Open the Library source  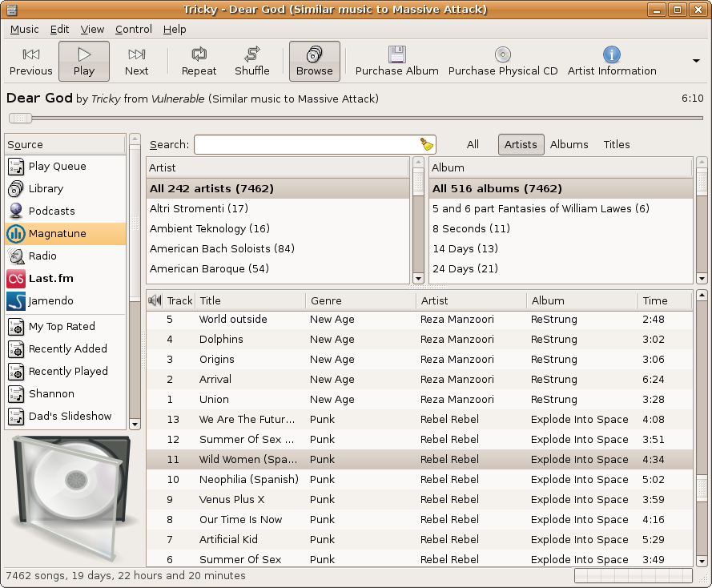pyautogui.click(x=66, y=188)
